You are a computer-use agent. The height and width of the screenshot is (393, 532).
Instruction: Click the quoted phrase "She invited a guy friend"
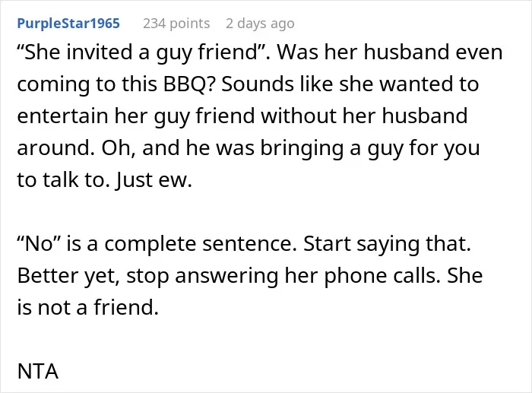click(141, 53)
